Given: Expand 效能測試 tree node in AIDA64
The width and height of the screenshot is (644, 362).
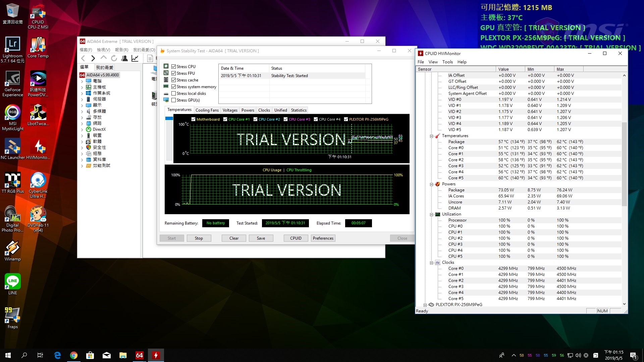Looking at the screenshot, I should coord(82,166).
